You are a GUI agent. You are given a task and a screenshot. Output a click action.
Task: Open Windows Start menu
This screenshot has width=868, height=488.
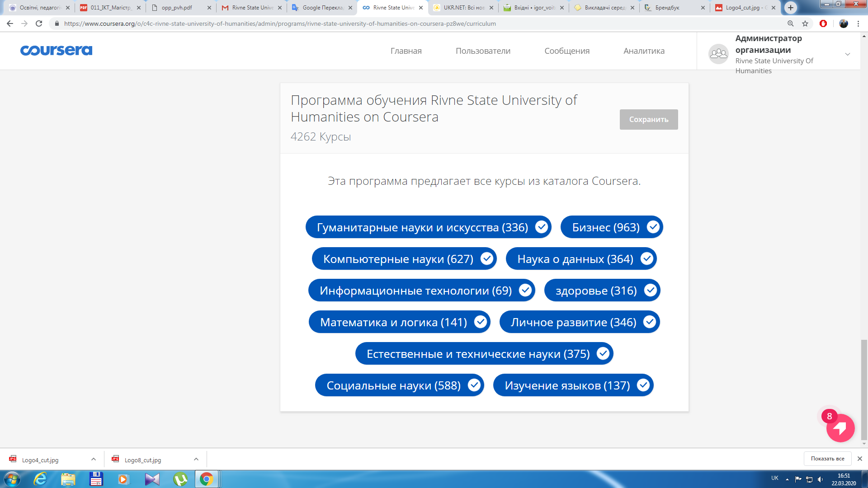click(12, 479)
